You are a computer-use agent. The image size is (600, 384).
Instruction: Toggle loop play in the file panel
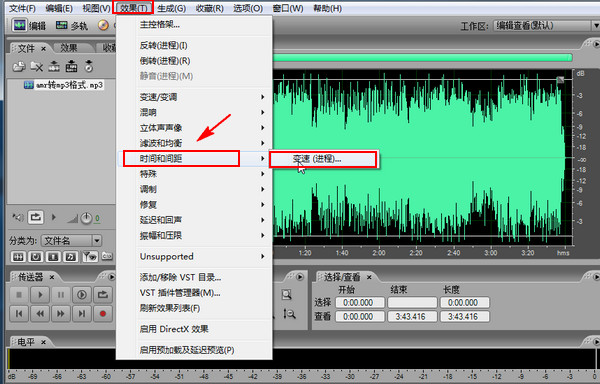(x=36, y=218)
